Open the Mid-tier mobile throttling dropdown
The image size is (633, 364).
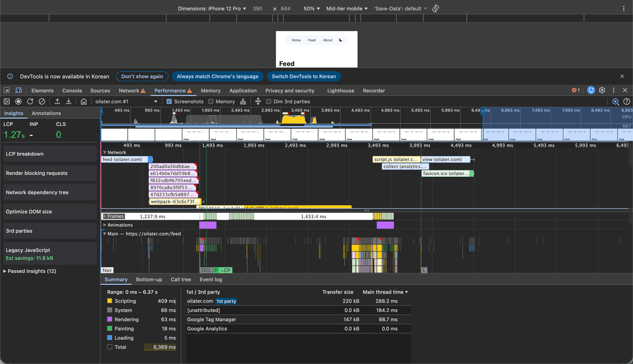347,9
